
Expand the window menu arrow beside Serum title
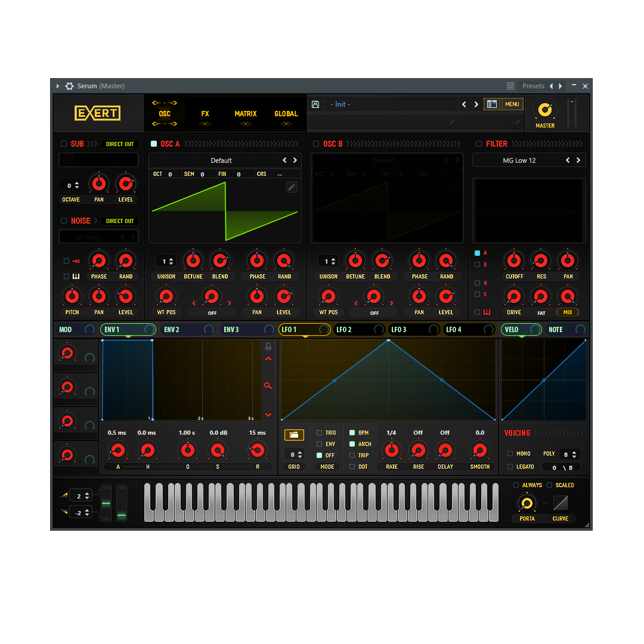tap(58, 86)
